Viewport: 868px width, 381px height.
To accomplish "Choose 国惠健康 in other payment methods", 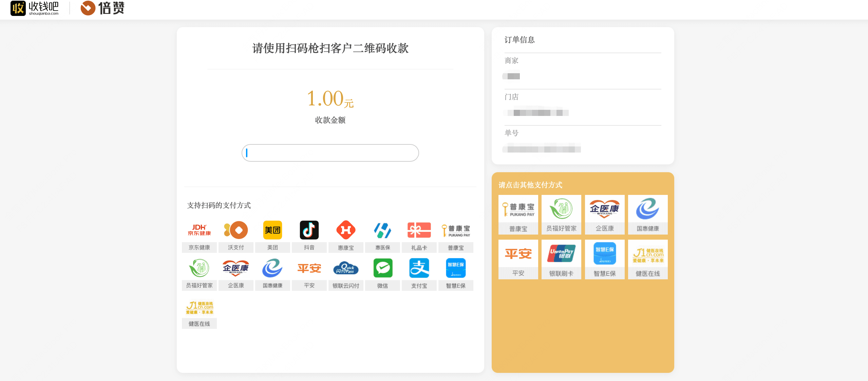I will tap(648, 215).
